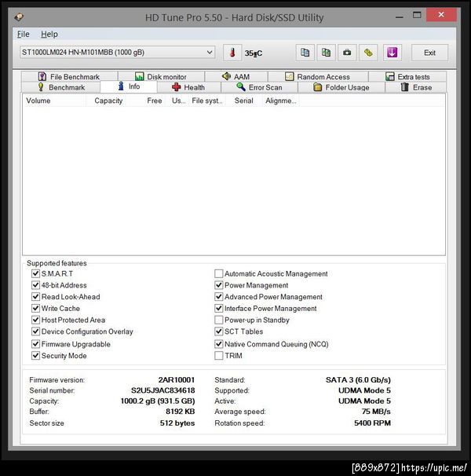This screenshot has width=471, height=476.
Task: Maximize the HD Tune Pro window
Action: [417, 15]
